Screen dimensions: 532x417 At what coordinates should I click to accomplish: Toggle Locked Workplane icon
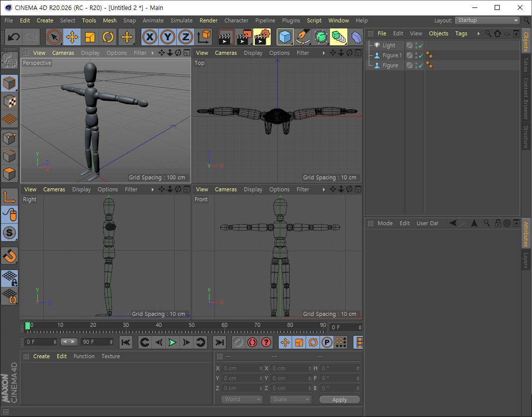tap(9, 278)
